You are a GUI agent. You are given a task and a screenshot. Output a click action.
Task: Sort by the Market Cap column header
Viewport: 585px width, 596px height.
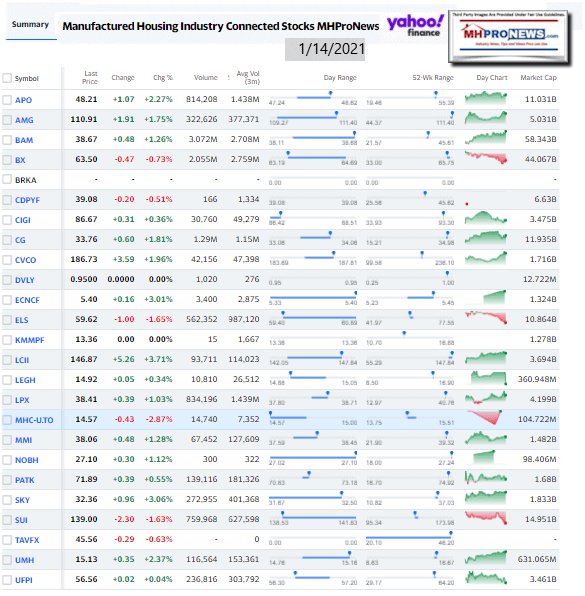click(538, 78)
